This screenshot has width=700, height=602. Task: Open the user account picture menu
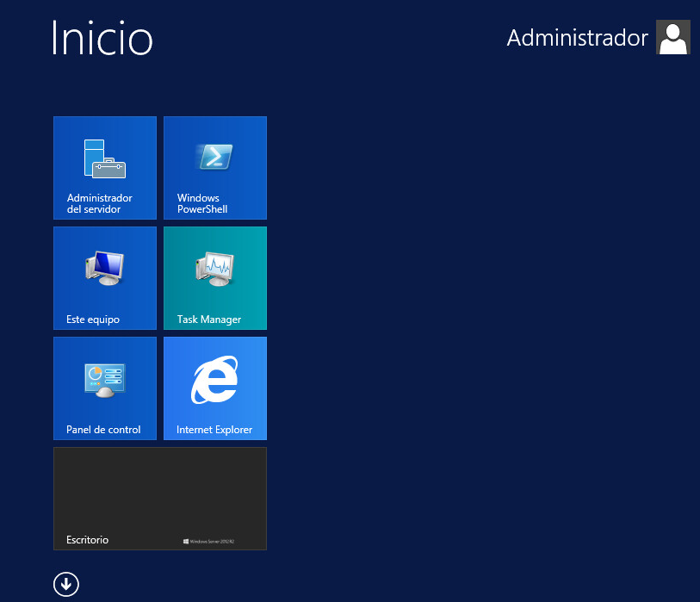pos(673,37)
